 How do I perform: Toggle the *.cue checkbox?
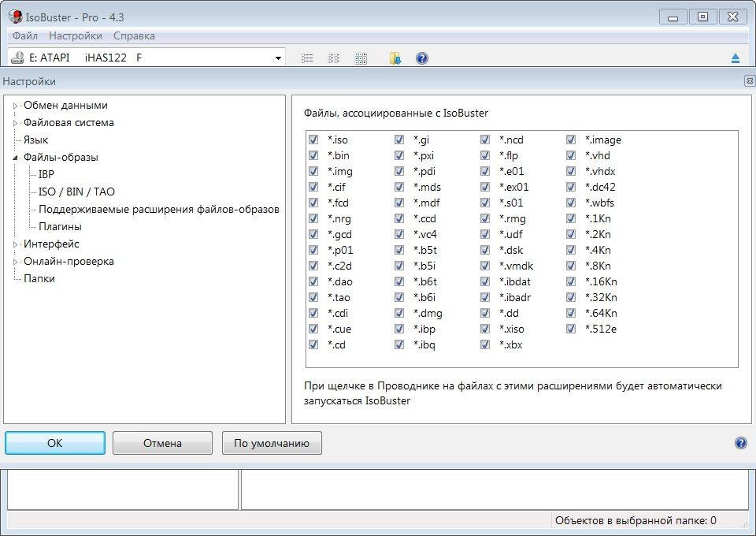coord(313,329)
